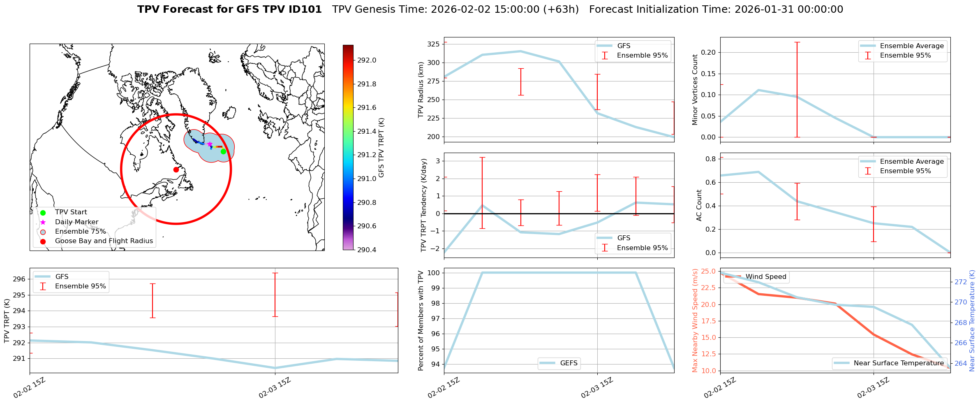Click the GFS TPV TRPT colorbar
Image resolution: width=980 pixels, height=404 pixels.
click(348, 147)
